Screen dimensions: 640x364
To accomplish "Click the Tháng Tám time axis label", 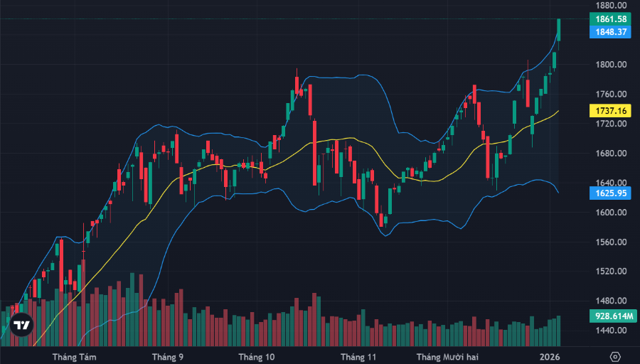I will [75, 356].
